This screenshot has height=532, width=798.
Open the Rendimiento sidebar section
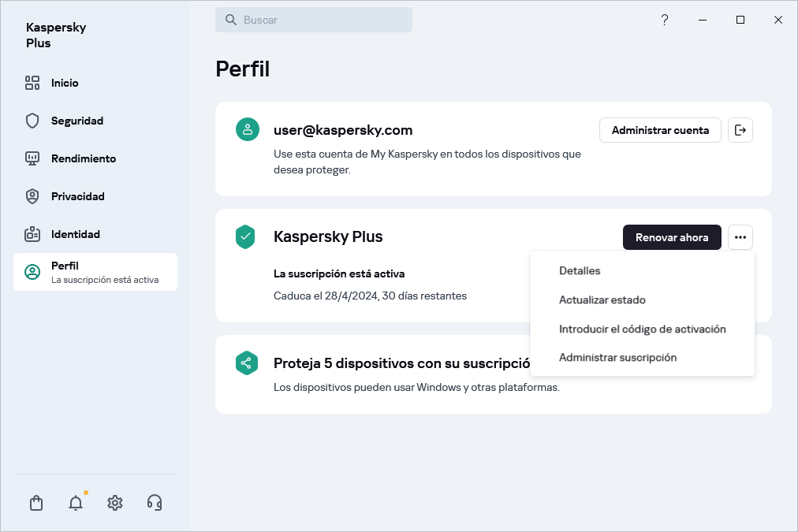[x=83, y=158]
